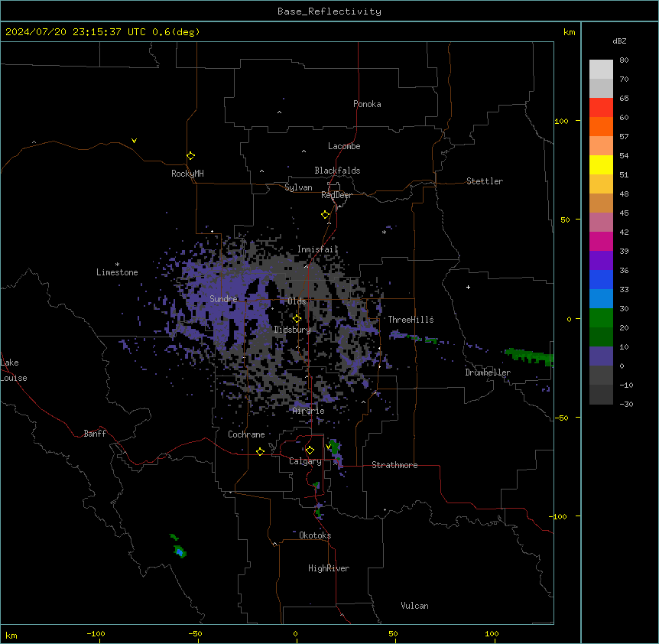This screenshot has height=644, width=659.
Task: Select the white 80-70 dBZ legend swatch
Action: pos(601,70)
